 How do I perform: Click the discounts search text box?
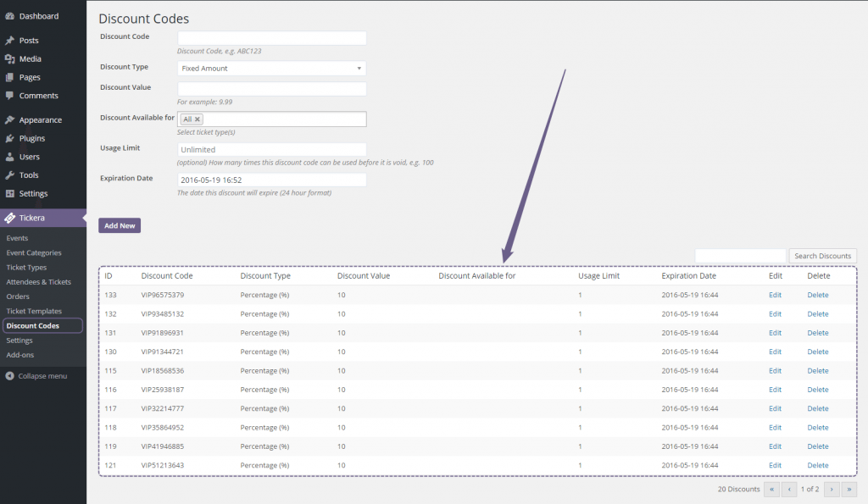[x=741, y=256]
